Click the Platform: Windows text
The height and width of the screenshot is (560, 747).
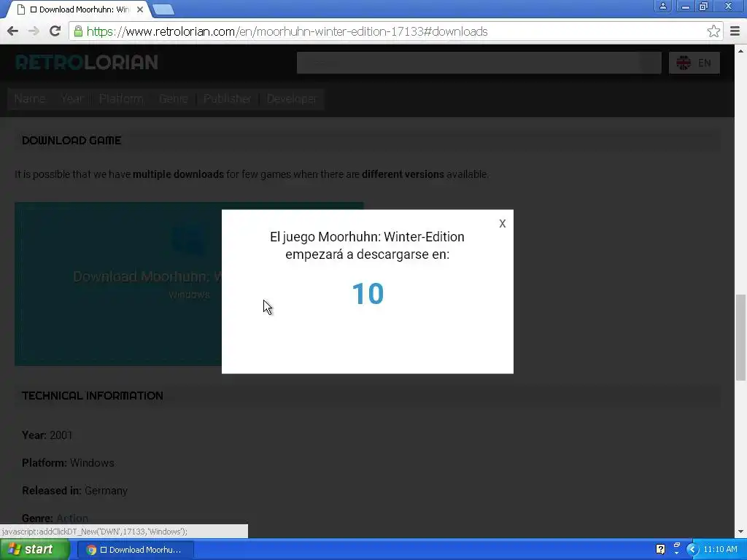tap(68, 463)
